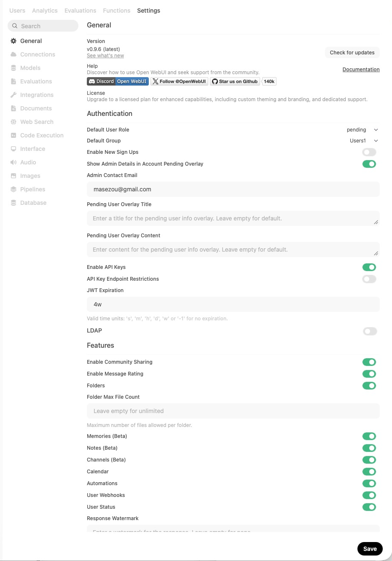Disable the Calendar feature toggle

click(369, 472)
